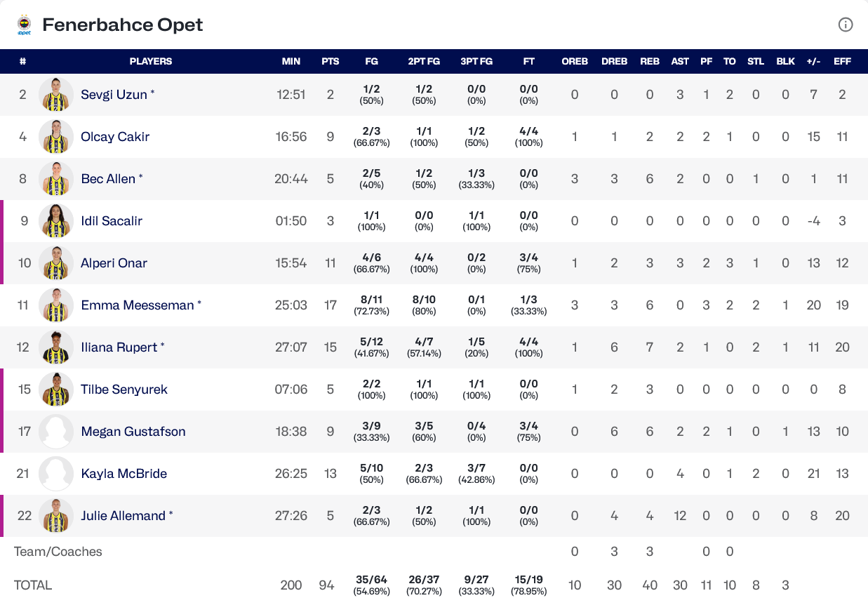Click the 3PT FG column header
Viewport: 868px width, 598px height.
[476, 61]
